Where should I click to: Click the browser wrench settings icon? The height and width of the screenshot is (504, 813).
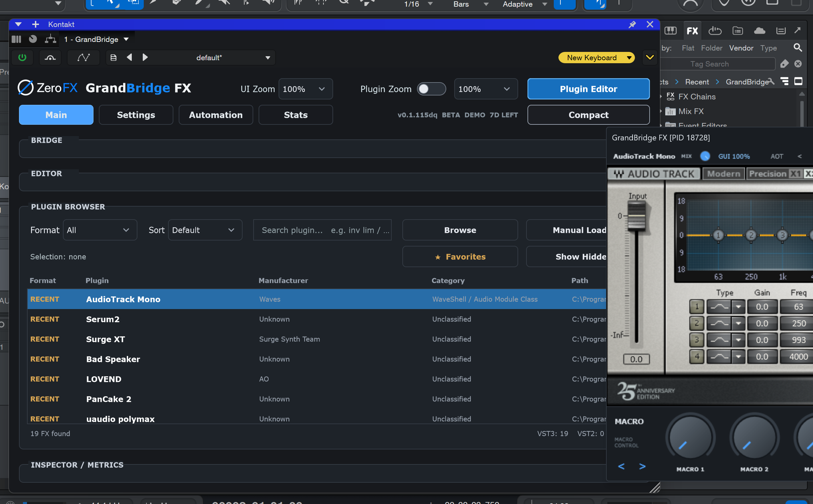pos(771,82)
